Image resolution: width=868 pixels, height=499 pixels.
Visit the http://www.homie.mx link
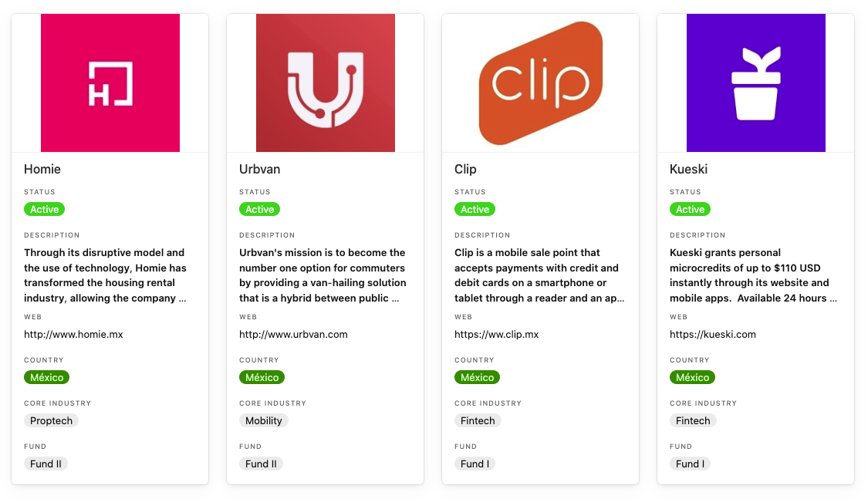click(73, 334)
